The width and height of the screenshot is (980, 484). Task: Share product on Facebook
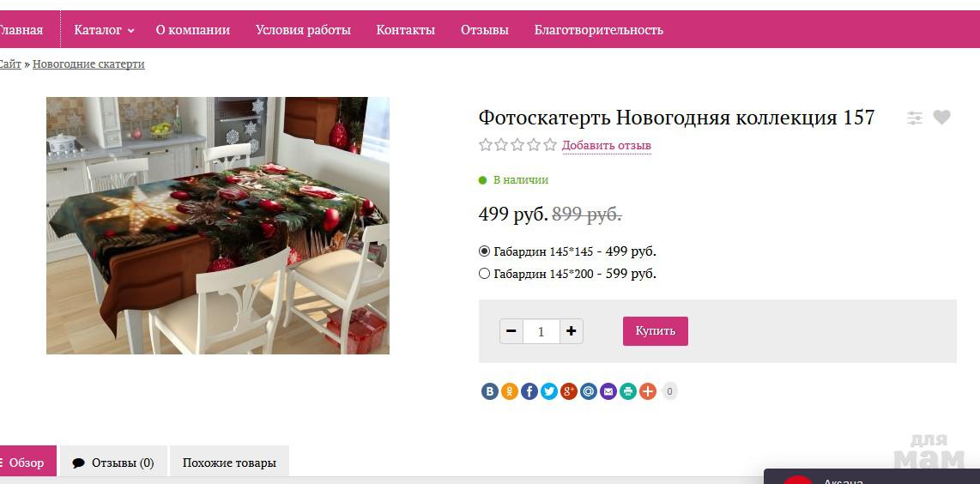(529, 391)
